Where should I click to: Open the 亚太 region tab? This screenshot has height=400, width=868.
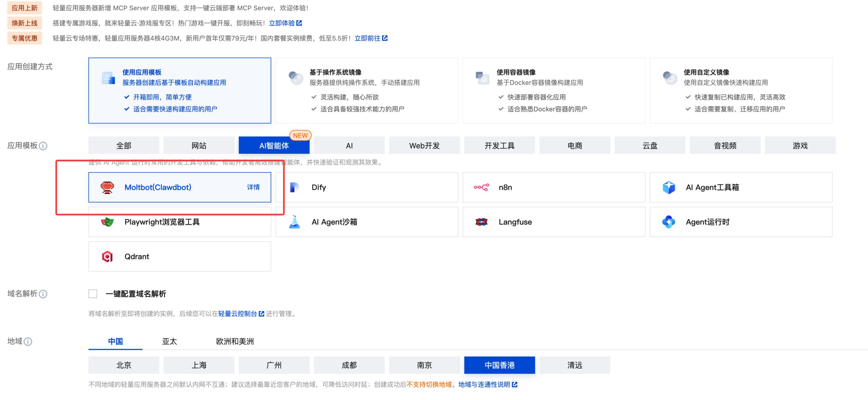pos(170,341)
